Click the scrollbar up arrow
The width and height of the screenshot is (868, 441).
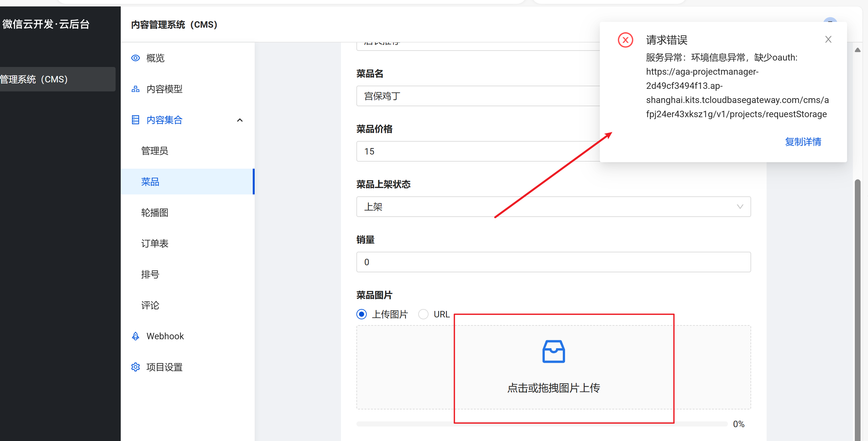tap(858, 50)
